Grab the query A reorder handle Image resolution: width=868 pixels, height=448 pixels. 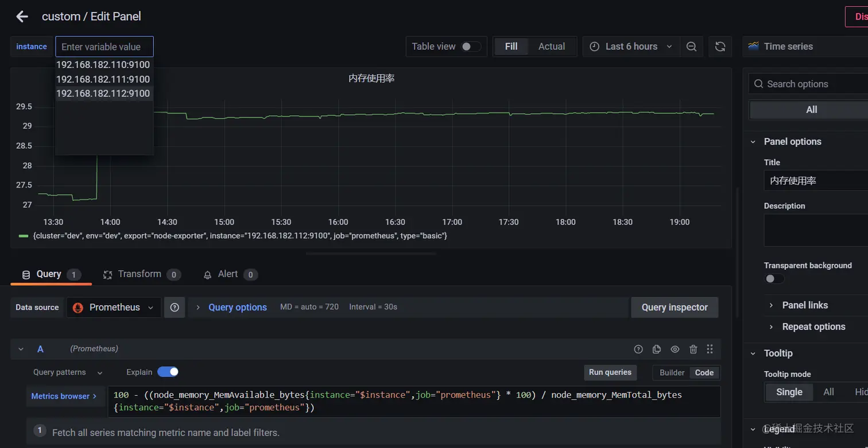click(710, 349)
